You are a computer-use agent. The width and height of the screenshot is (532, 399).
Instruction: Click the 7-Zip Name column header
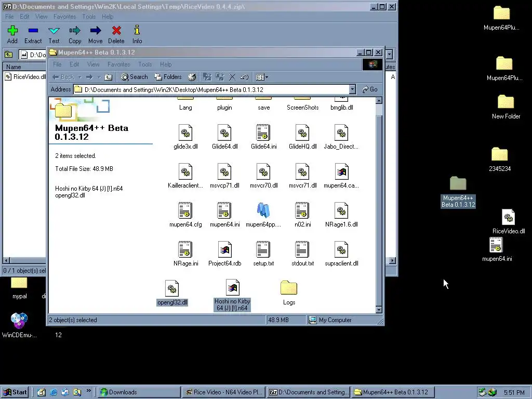24,67
